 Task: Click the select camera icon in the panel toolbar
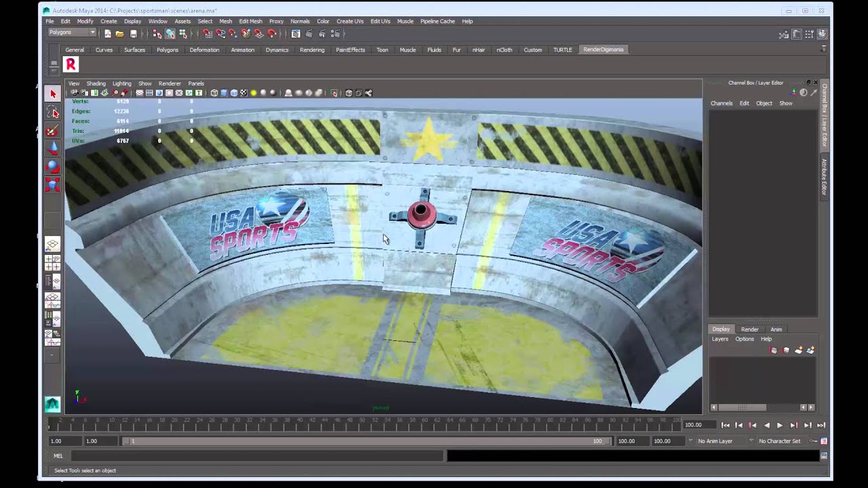[x=75, y=93]
